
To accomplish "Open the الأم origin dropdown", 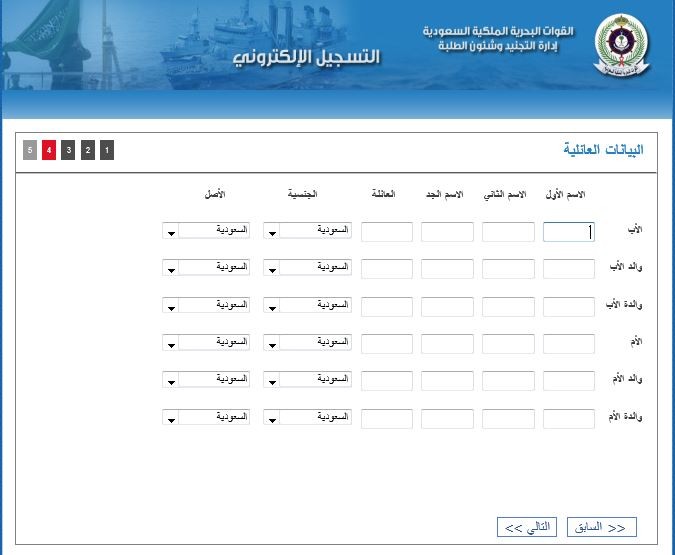I will tap(206, 342).
